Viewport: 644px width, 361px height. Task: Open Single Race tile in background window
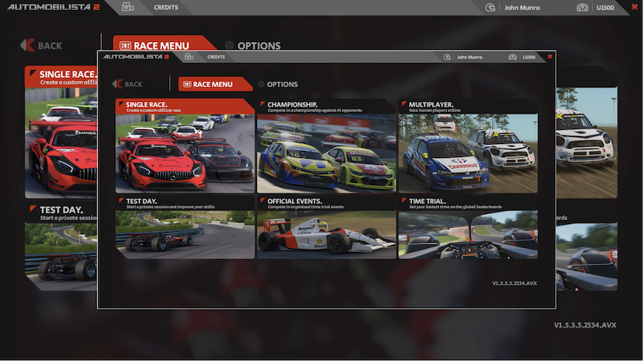(x=61, y=132)
